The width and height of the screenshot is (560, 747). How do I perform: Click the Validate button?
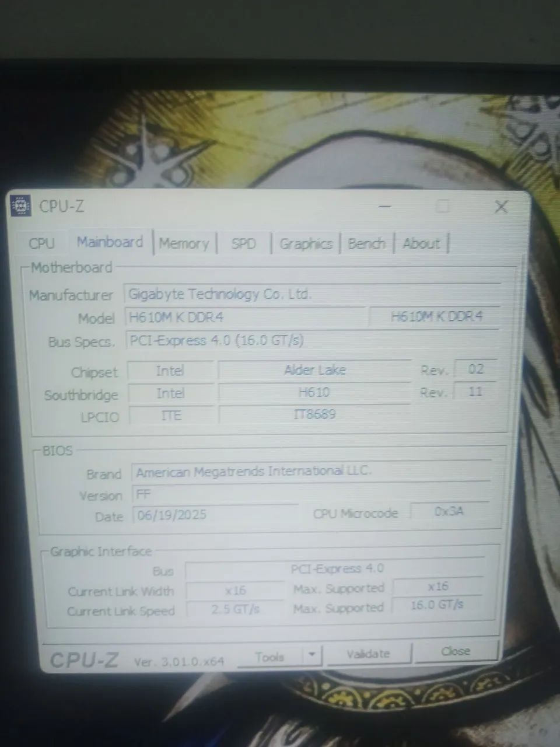point(368,654)
